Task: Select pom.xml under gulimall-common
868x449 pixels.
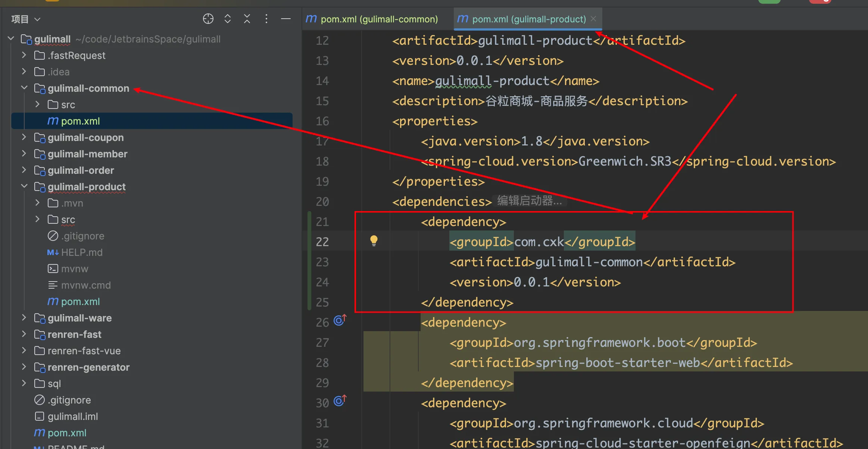Action: click(x=152, y=121)
